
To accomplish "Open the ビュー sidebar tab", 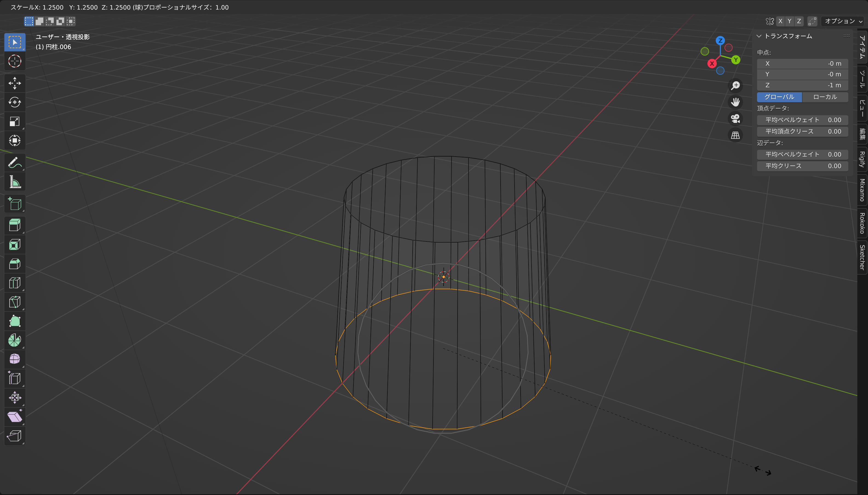I will pyautogui.click(x=862, y=108).
